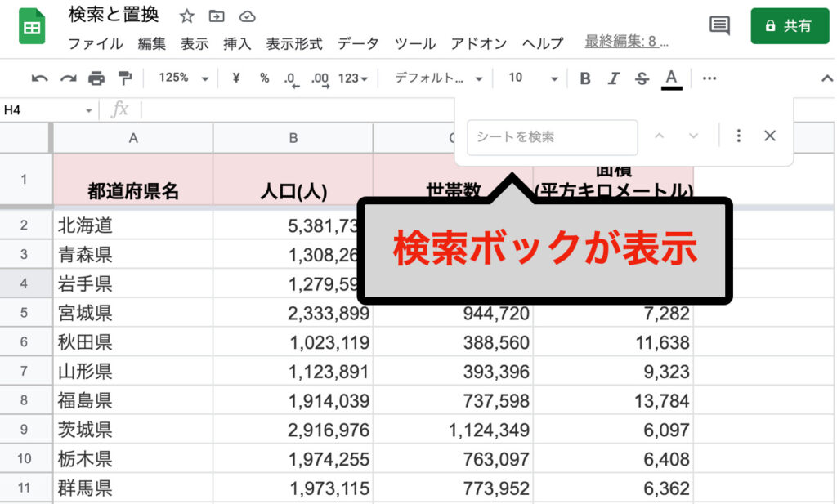Select the paint format tool
The width and height of the screenshot is (837, 504).
(125, 78)
